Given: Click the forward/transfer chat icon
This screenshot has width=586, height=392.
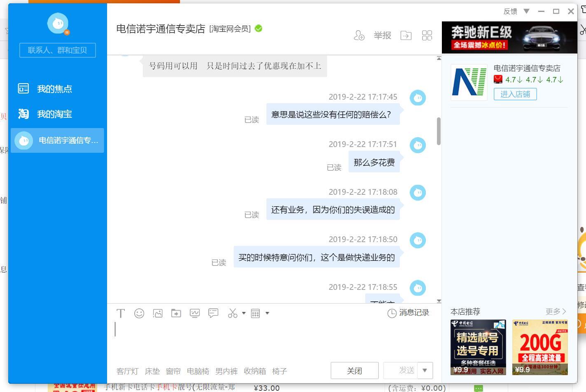Looking at the screenshot, I should (406, 35).
